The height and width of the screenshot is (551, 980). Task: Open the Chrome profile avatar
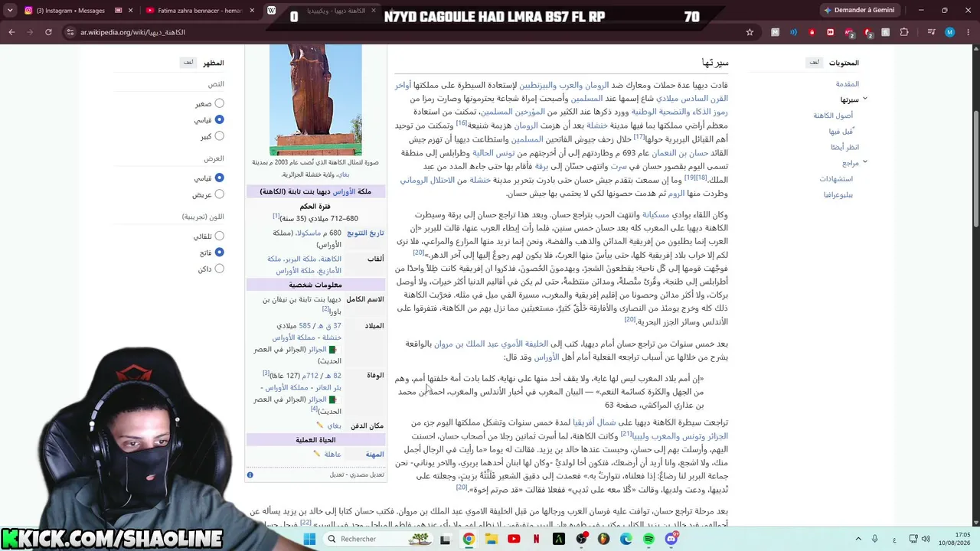click(949, 32)
